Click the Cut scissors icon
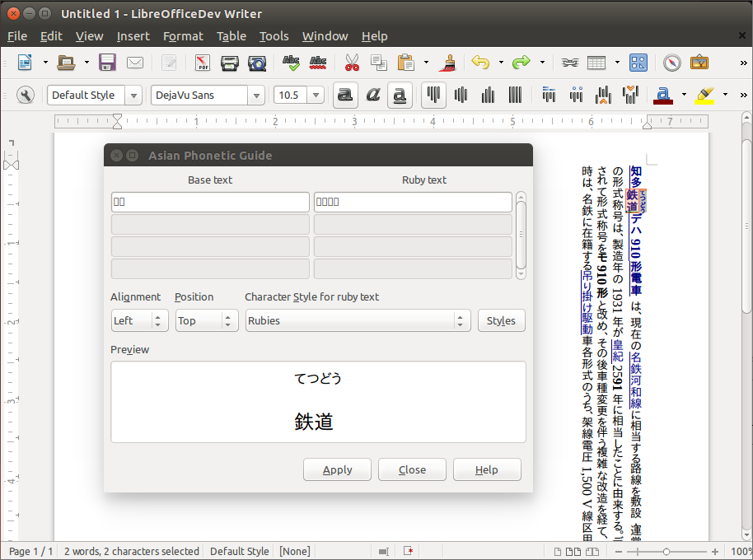This screenshot has width=753, height=560. [x=352, y=63]
